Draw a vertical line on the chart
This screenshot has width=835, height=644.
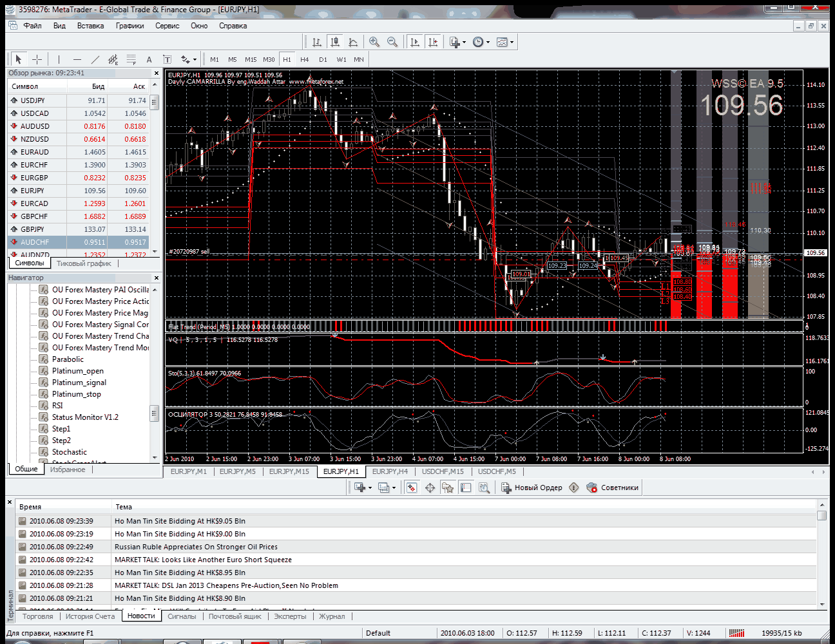point(59,59)
